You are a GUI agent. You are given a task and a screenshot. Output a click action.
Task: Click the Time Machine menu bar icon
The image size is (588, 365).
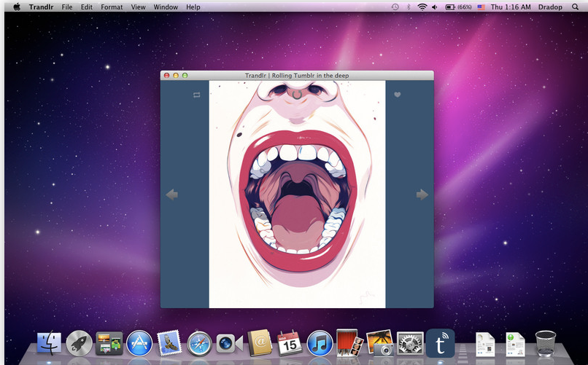coord(395,7)
